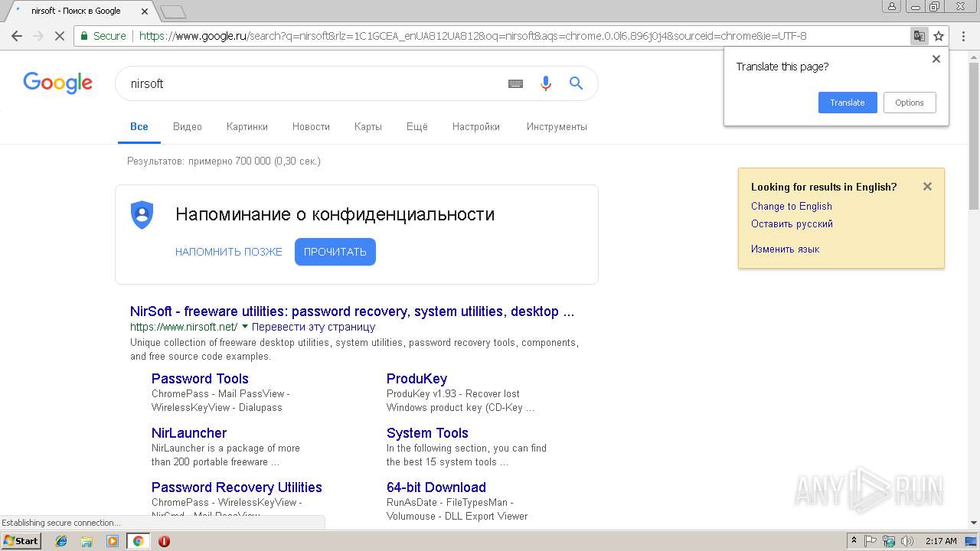The image size is (980, 551).
Task: Show hidden system tray icons
Action: click(x=854, y=541)
